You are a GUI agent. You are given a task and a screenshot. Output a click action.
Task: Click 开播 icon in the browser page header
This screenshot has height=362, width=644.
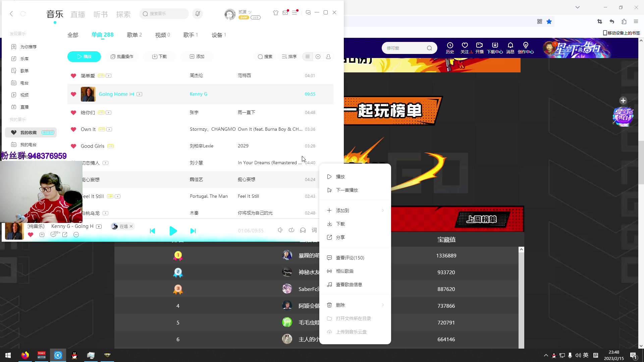(x=479, y=48)
